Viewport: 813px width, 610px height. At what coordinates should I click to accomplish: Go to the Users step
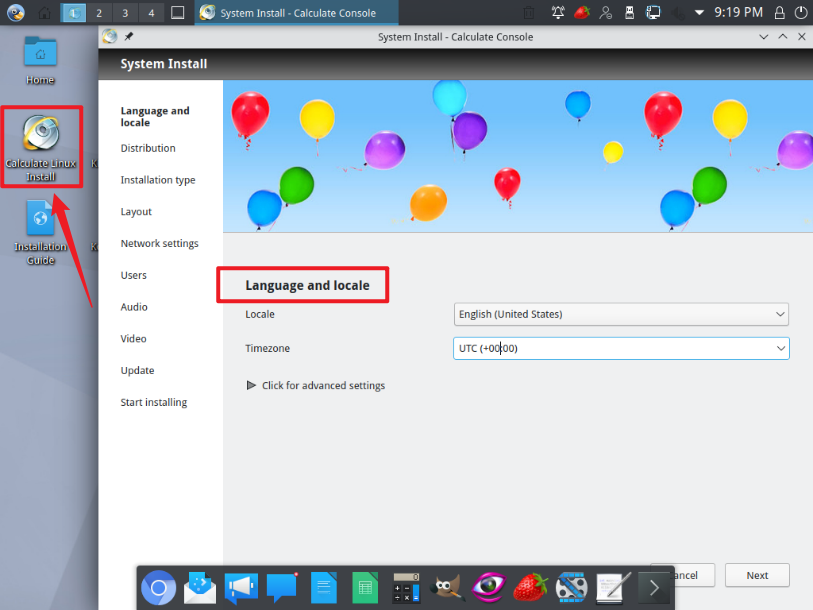[x=133, y=275]
